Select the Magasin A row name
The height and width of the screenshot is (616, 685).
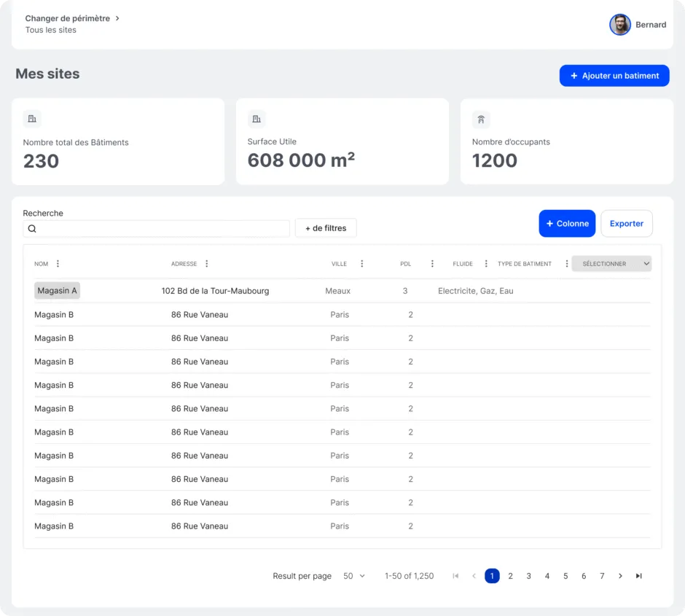[57, 291]
